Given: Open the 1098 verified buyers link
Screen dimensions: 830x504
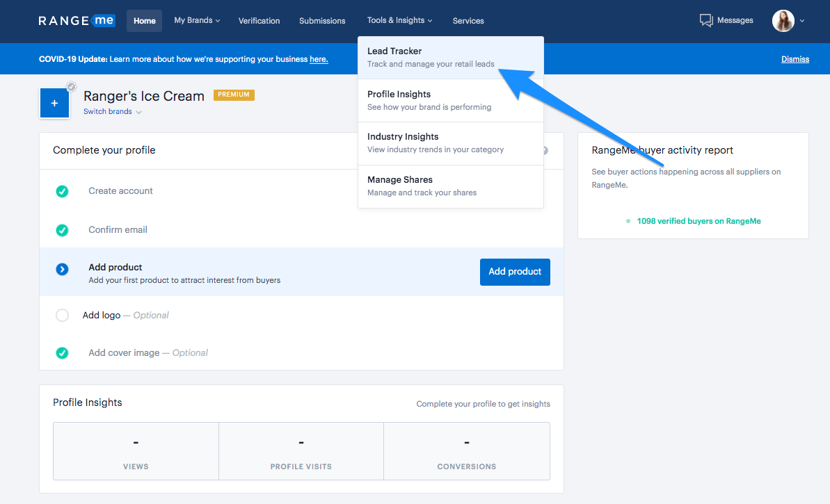Looking at the screenshot, I should 699,221.
